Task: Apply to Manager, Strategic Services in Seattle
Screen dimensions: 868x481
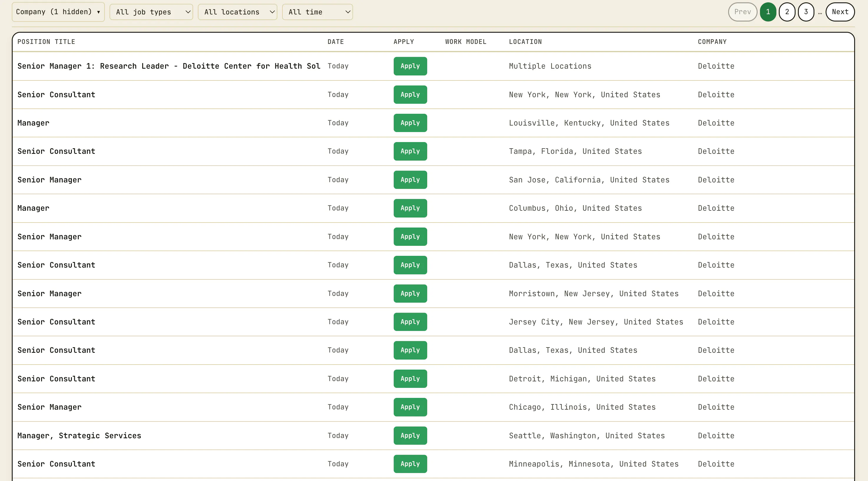Action: click(410, 435)
